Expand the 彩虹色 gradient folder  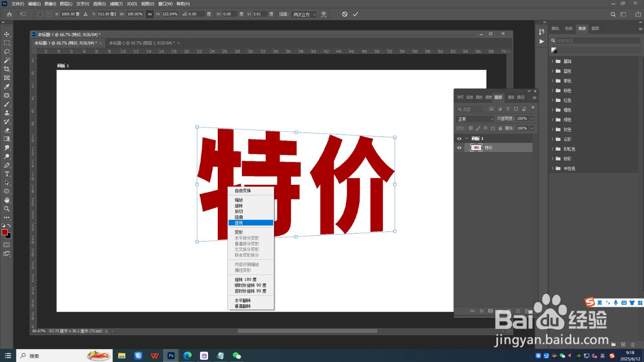click(552, 149)
